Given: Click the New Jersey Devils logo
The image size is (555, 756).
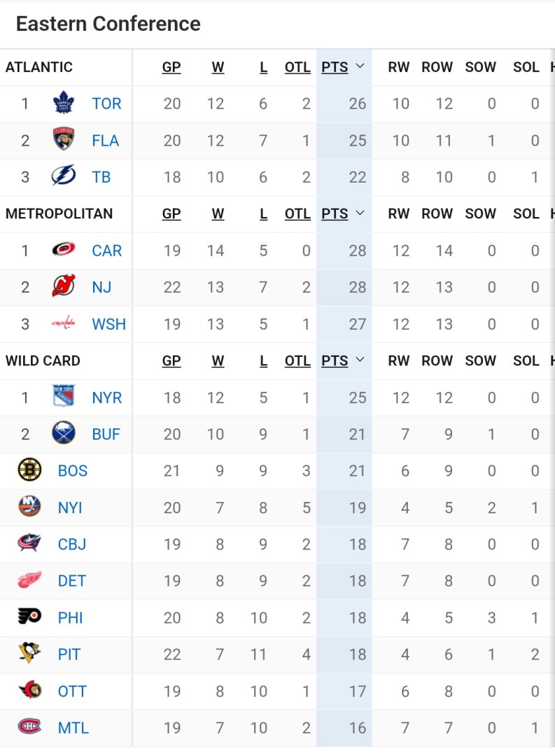Looking at the screenshot, I should point(64,287).
